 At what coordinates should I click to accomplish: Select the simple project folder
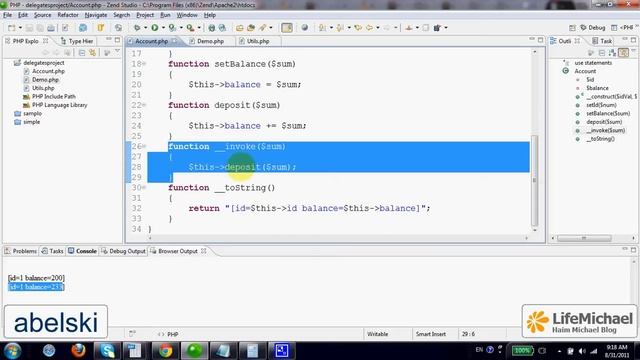click(27, 122)
